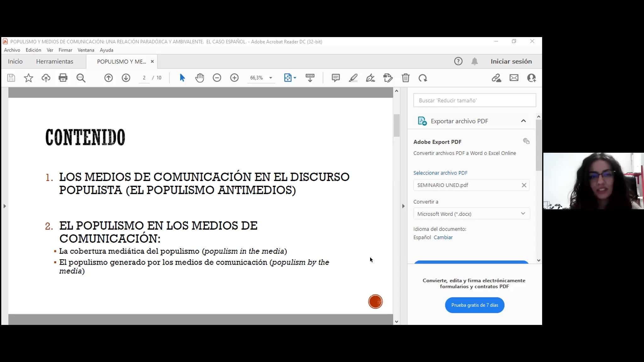644x362 pixels.
Task: Send file by email icon
Action: (x=514, y=78)
